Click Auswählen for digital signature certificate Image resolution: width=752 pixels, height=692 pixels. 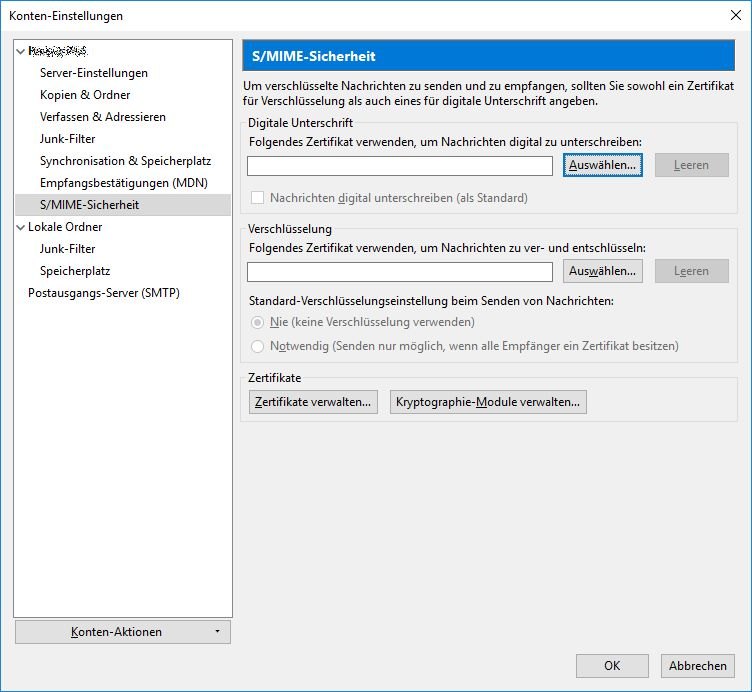[x=603, y=166]
